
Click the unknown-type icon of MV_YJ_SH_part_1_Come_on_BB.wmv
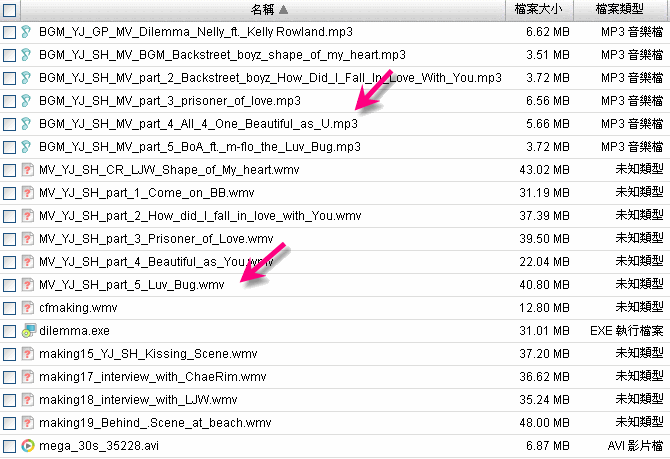(27, 193)
